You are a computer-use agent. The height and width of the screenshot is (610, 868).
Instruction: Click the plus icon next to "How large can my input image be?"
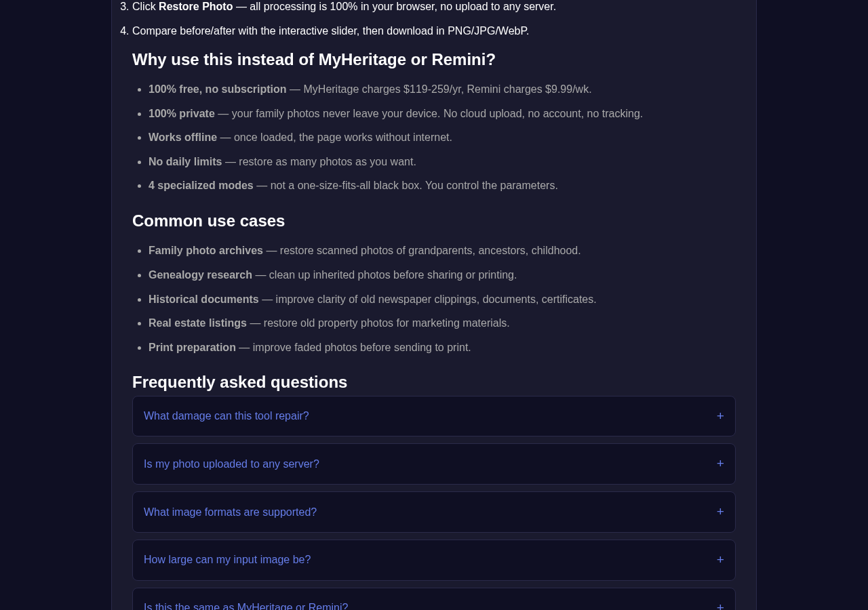(x=720, y=560)
